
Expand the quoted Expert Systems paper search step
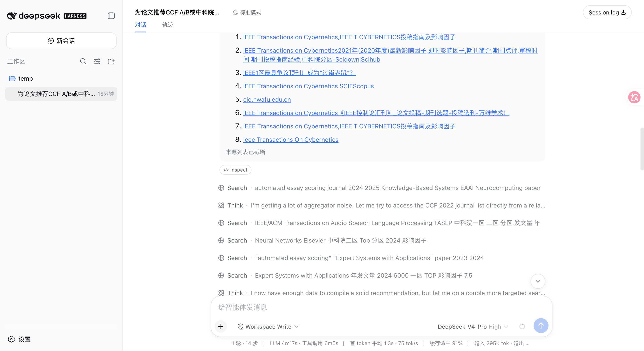[x=351, y=258]
